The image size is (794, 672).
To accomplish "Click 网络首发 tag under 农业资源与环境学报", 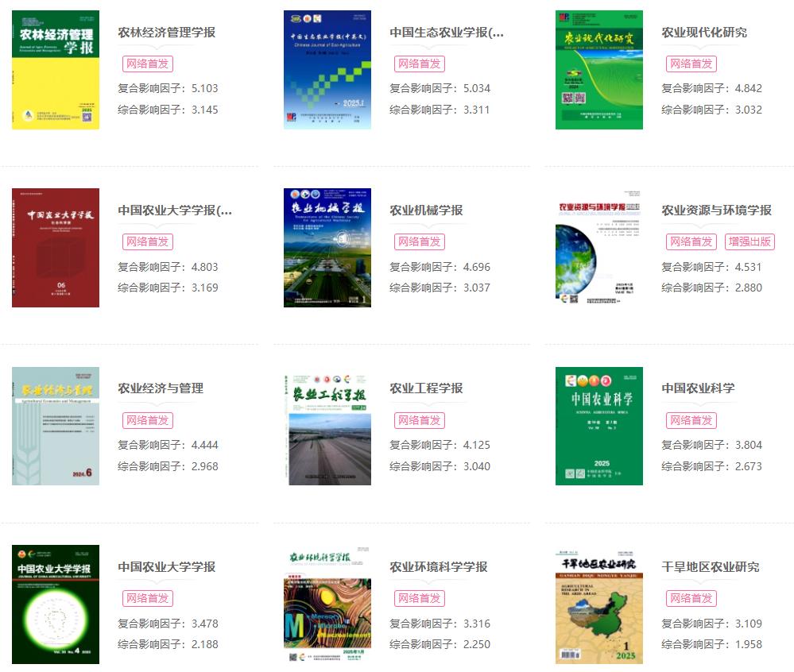I will click(691, 242).
